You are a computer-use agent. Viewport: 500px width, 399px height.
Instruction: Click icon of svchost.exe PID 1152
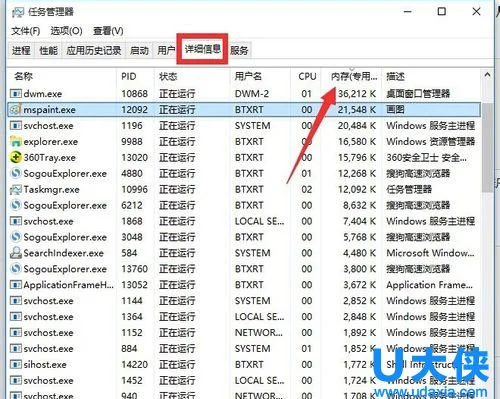(16, 333)
